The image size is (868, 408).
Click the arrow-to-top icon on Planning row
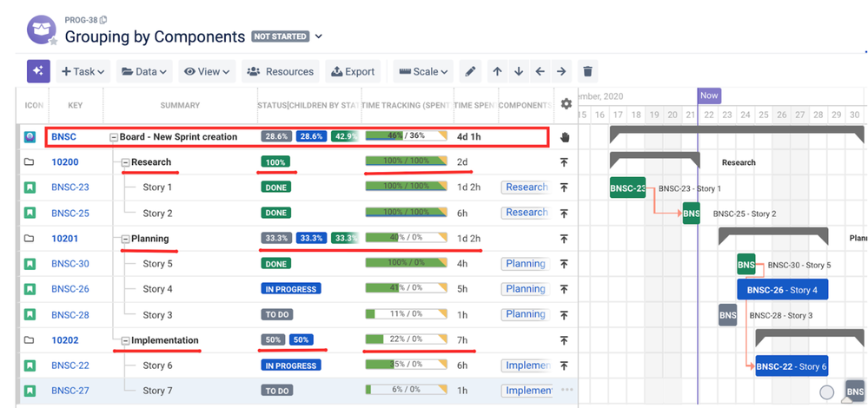pos(564,239)
